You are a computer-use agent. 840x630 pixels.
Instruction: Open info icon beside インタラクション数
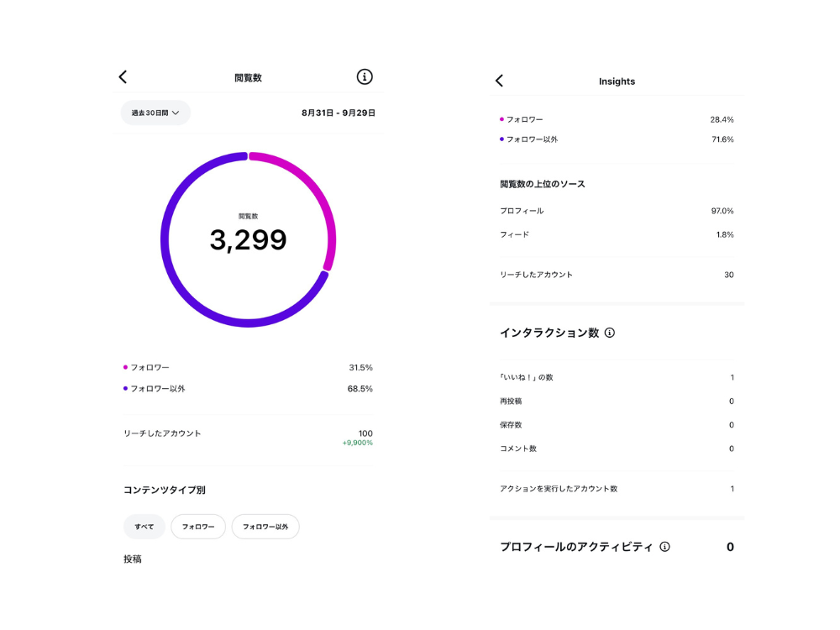pos(610,333)
